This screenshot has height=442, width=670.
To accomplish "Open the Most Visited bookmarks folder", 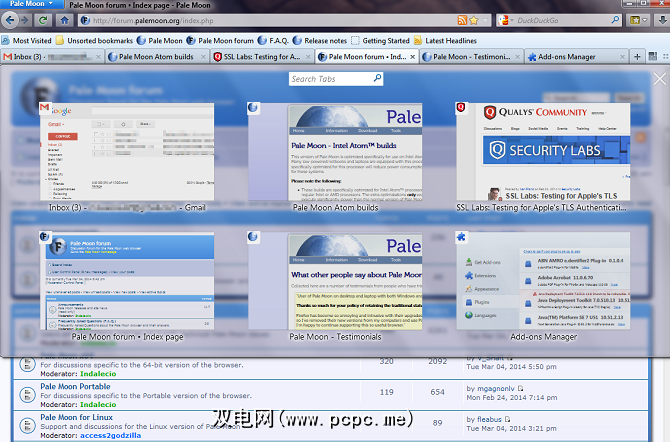I will click(x=26, y=41).
